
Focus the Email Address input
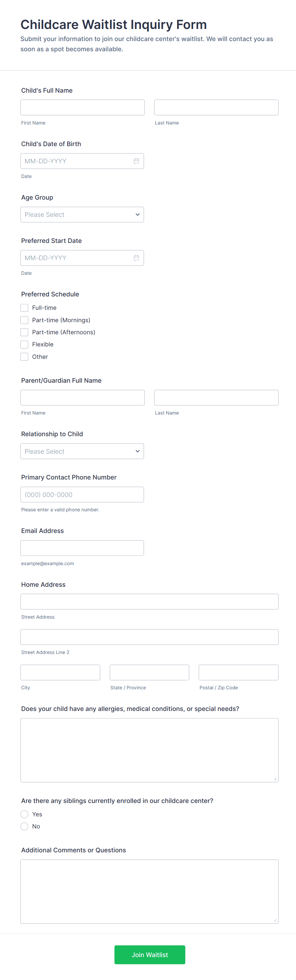[82, 548]
